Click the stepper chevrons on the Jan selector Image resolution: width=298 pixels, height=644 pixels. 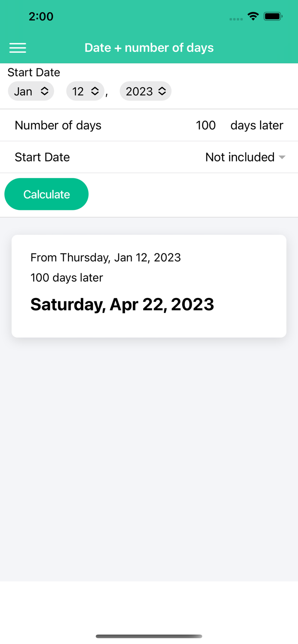pos(44,91)
